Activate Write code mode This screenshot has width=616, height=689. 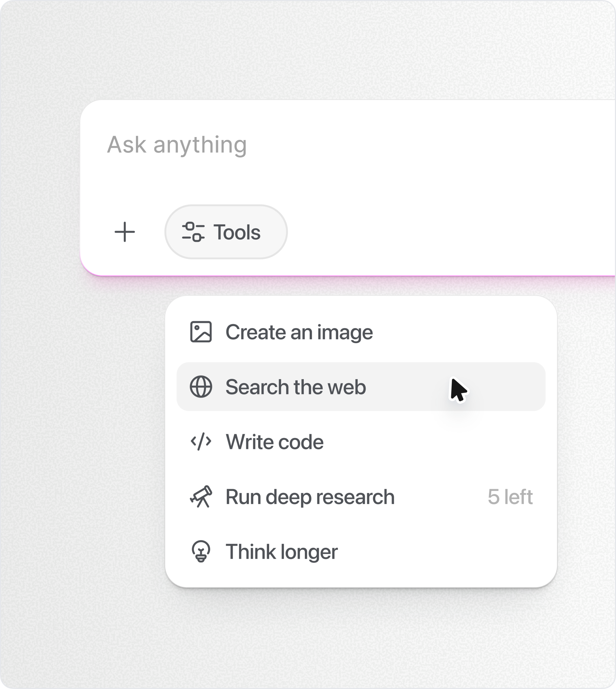(x=274, y=441)
